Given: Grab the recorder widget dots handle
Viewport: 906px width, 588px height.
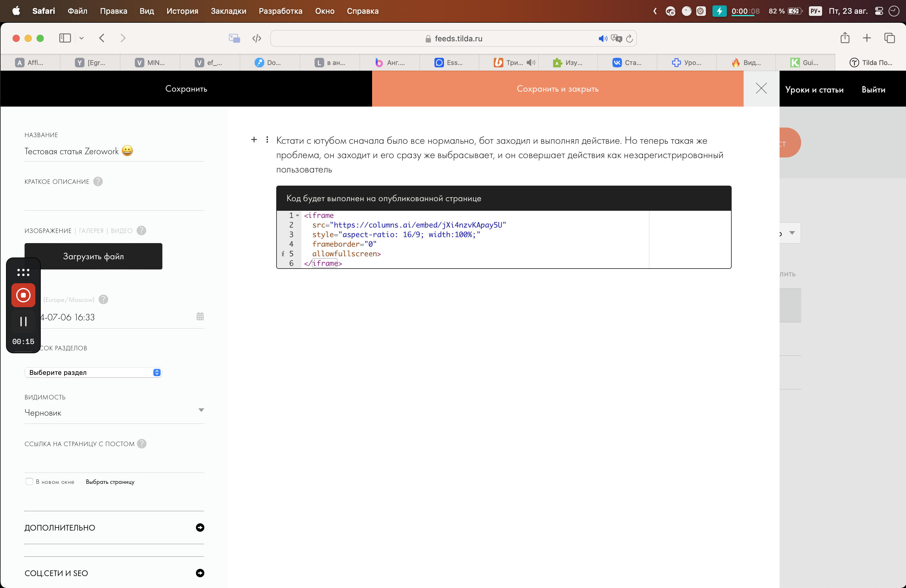Looking at the screenshot, I should click(x=23, y=272).
